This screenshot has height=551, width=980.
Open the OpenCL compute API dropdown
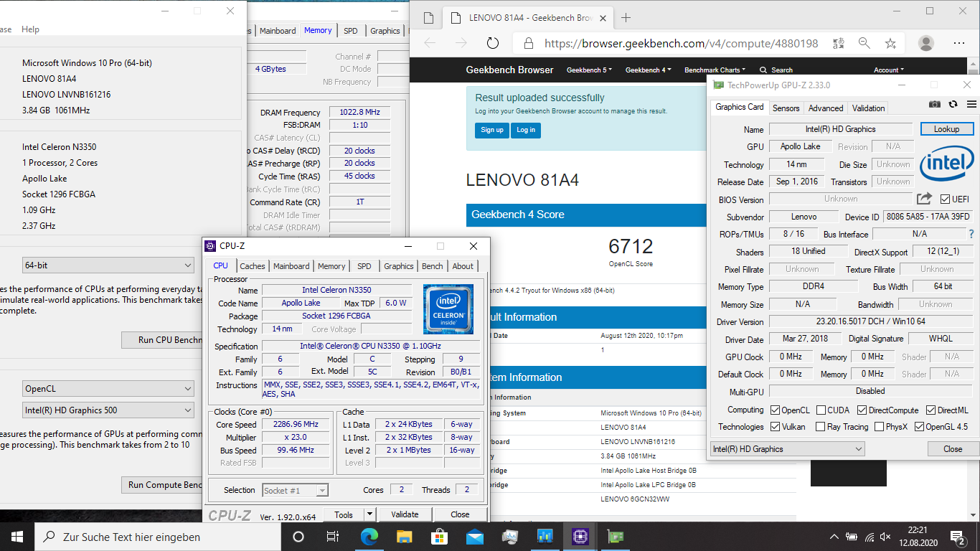(108, 389)
